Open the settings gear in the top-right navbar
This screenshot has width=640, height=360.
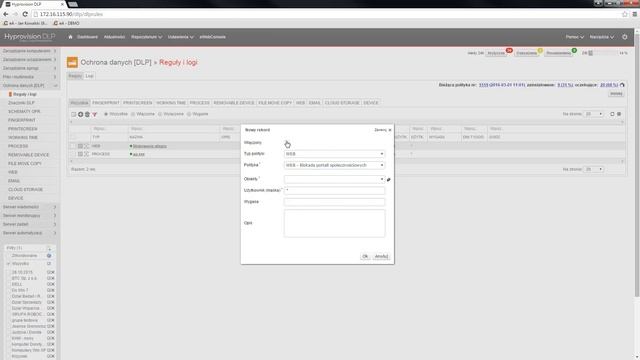coord(624,37)
